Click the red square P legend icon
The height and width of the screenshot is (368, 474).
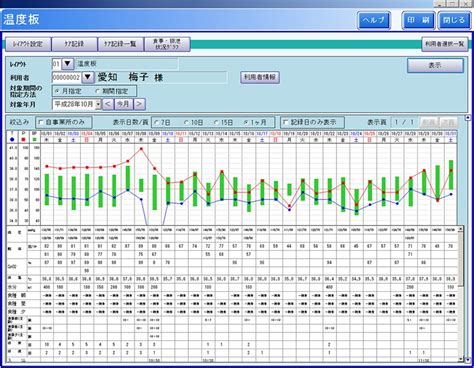(x=23, y=139)
